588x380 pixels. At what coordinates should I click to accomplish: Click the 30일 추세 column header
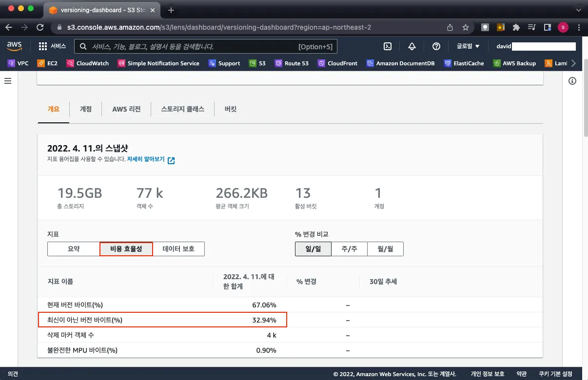tap(383, 282)
